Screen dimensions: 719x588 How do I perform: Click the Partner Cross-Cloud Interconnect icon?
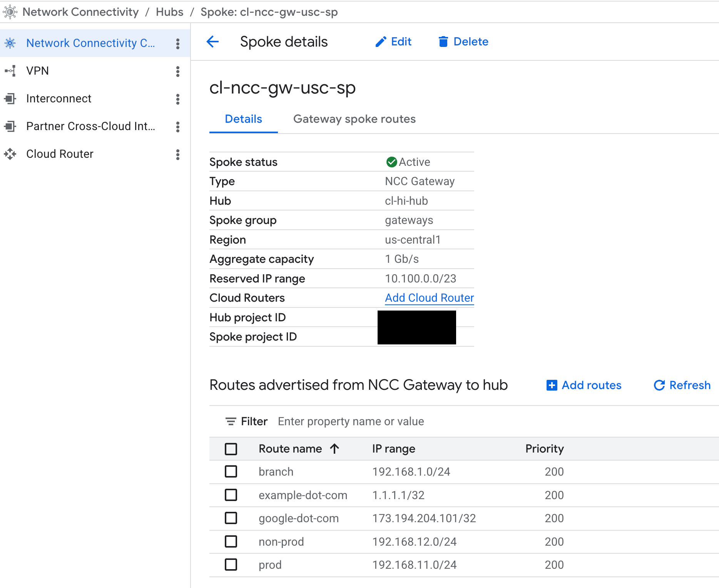pos(10,126)
